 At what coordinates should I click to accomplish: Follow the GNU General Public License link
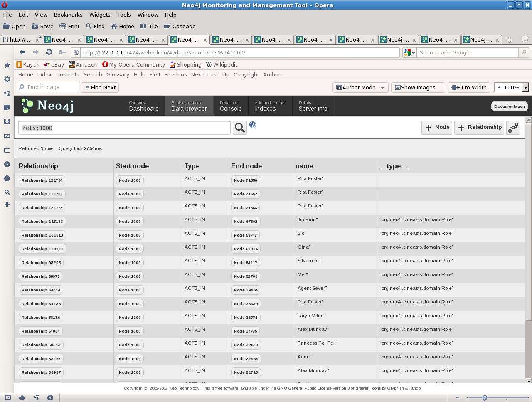[x=304, y=388]
